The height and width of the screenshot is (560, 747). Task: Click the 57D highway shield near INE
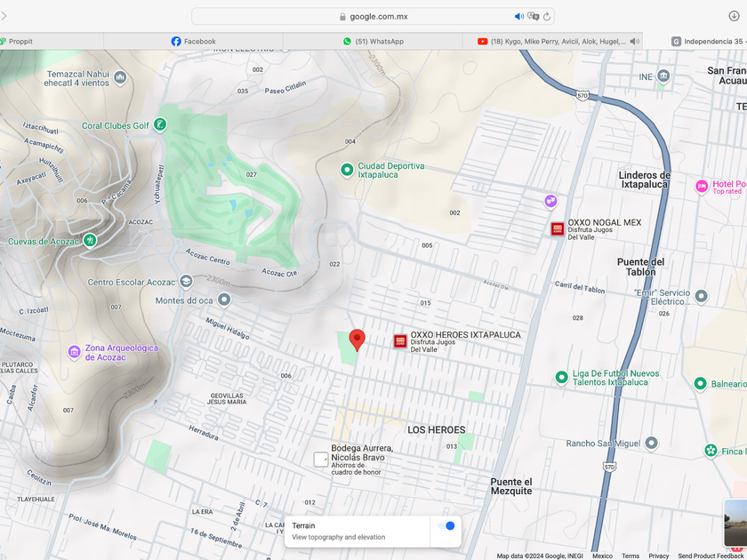tap(582, 96)
